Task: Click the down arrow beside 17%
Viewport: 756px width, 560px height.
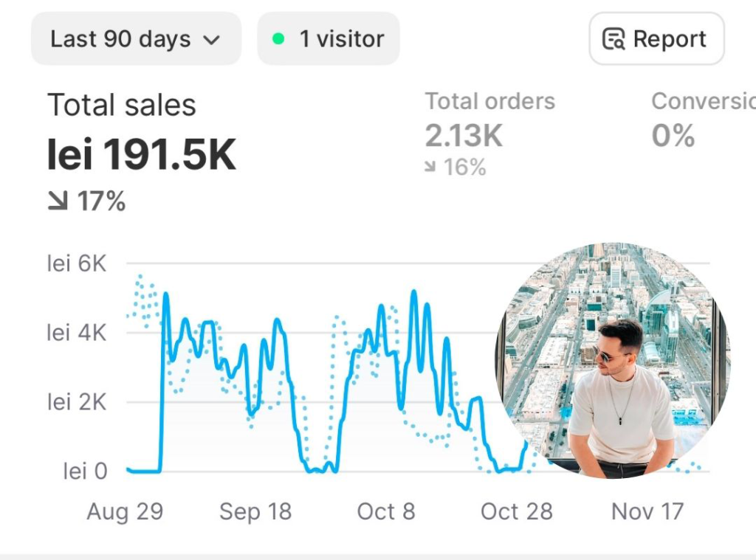Action: coord(58,201)
